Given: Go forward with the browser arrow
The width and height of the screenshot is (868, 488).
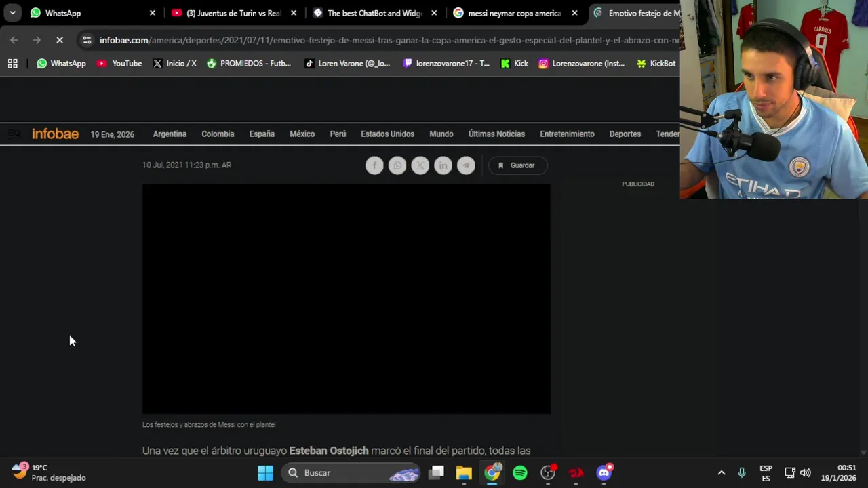Looking at the screenshot, I should point(37,40).
